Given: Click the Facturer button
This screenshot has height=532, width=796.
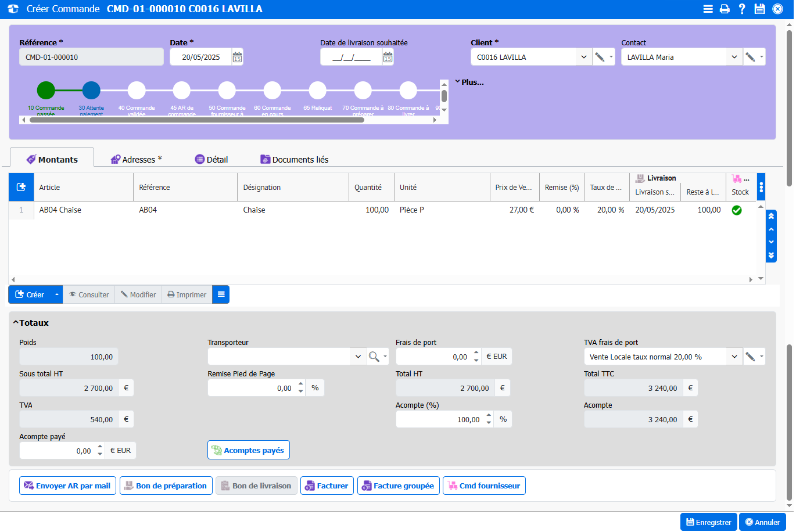Looking at the screenshot, I should tap(327, 486).
